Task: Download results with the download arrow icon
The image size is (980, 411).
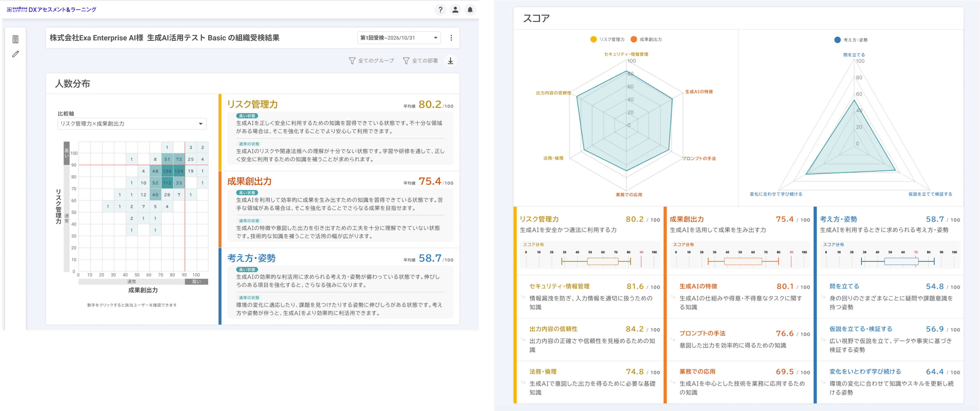Action: pyautogui.click(x=451, y=61)
